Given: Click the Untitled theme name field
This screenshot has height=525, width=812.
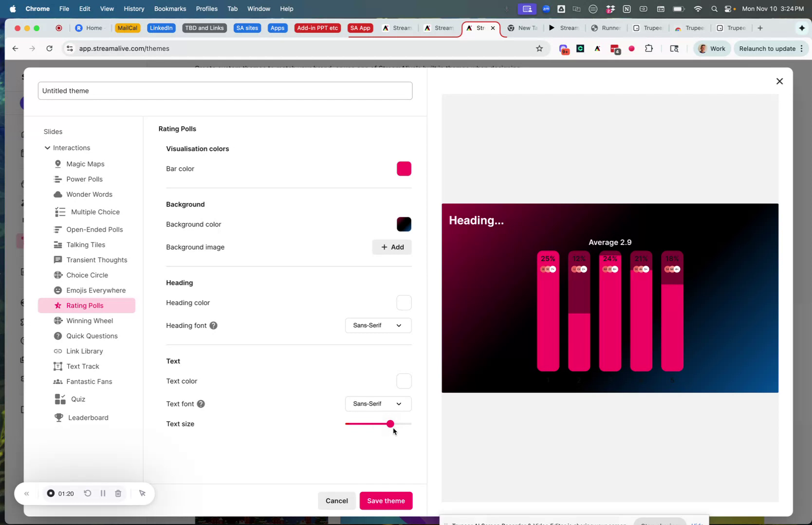Looking at the screenshot, I should pyautogui.click(x=225, y=91).
